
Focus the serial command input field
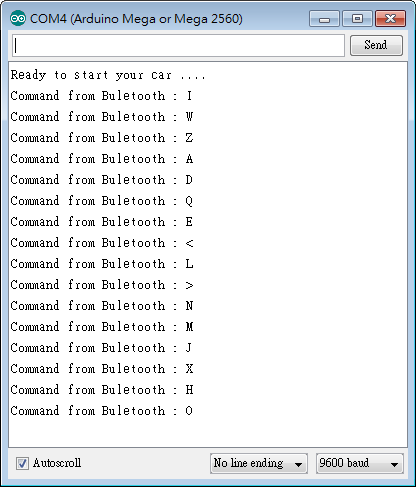[x=178, y=45]
